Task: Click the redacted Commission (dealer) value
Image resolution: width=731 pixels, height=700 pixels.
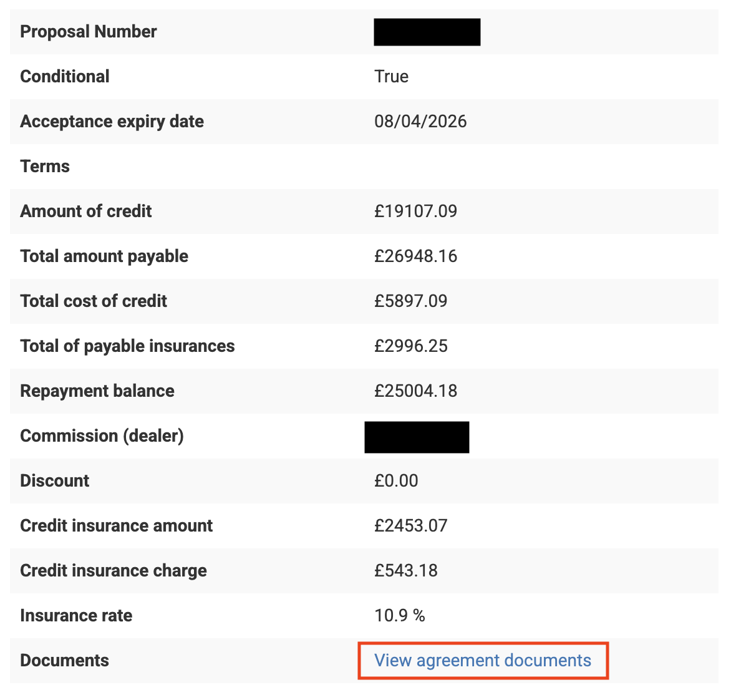Action: click(x=417, y=437)
